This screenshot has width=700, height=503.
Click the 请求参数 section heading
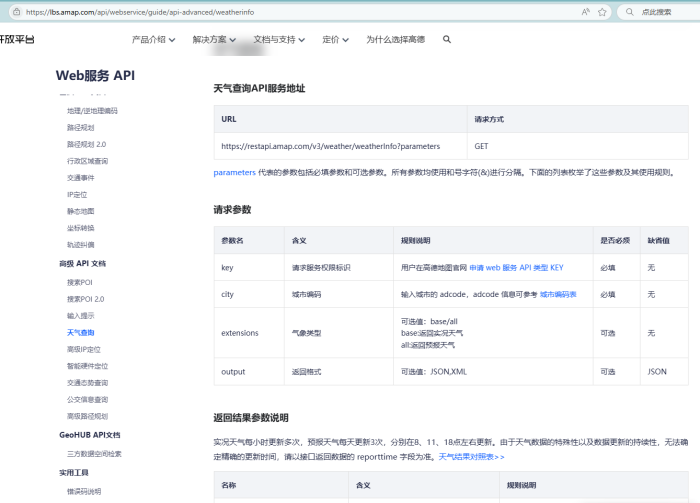pos(232,210)
